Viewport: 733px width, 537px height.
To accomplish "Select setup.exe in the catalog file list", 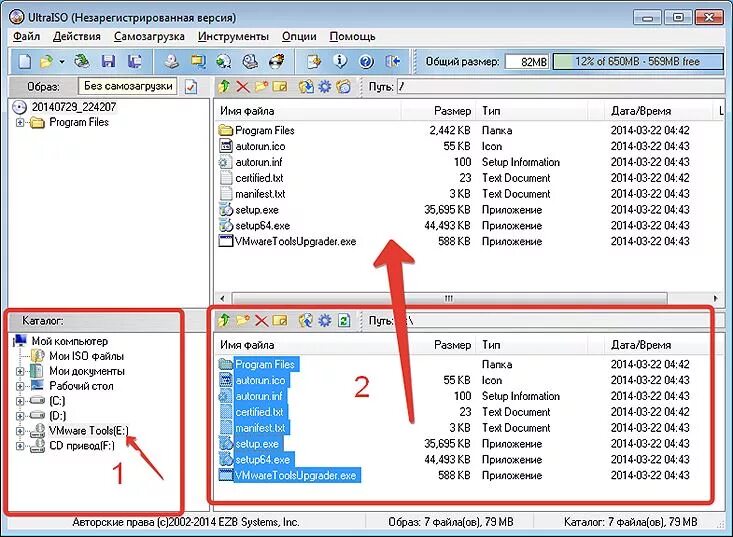I will 257,444.
